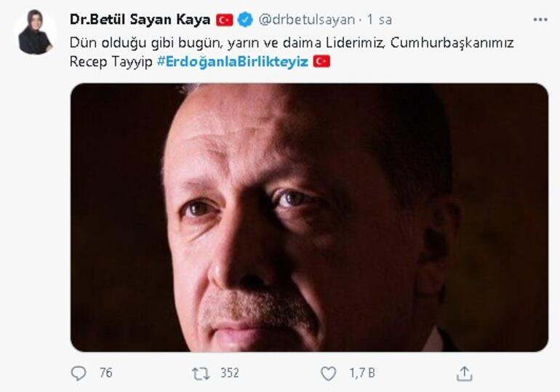View the 76 replies count

point(105,373)
